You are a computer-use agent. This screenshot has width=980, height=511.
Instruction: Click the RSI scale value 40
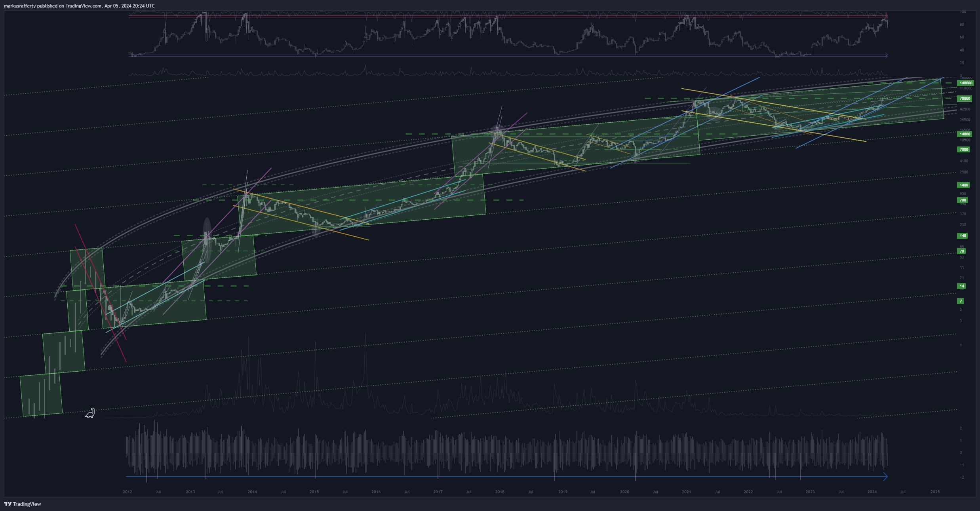[962, 50]
